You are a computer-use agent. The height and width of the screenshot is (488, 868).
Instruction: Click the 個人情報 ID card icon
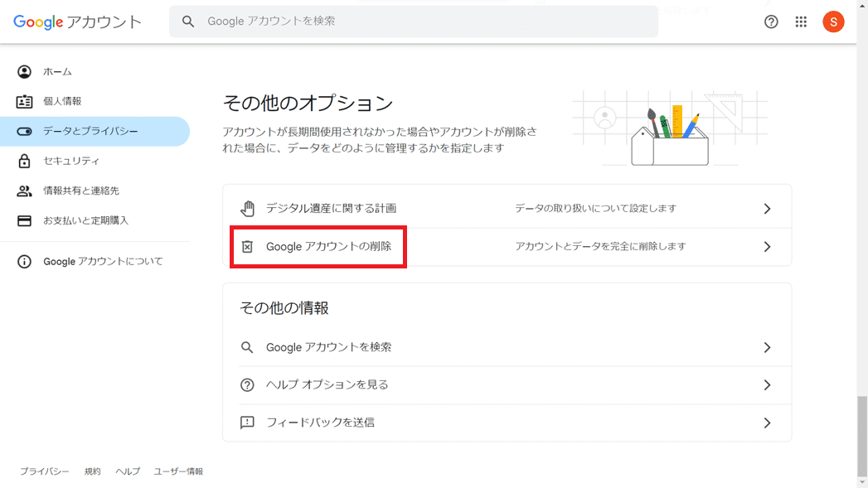coord(24,101)
